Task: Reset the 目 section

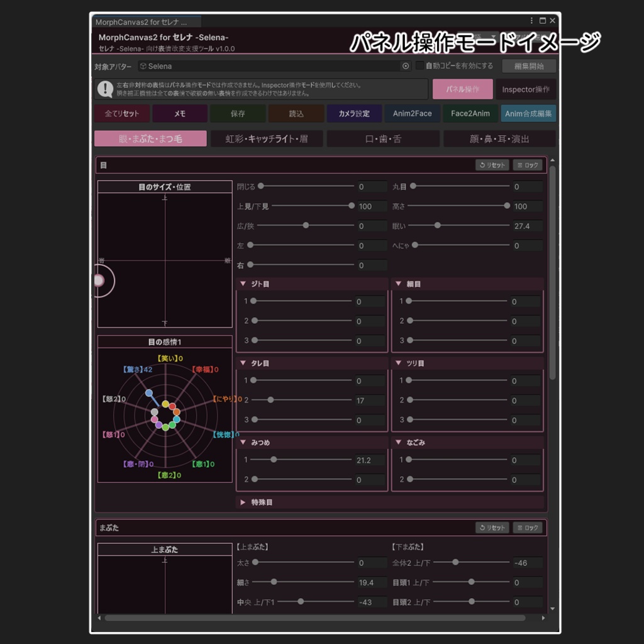Action: 492,165
